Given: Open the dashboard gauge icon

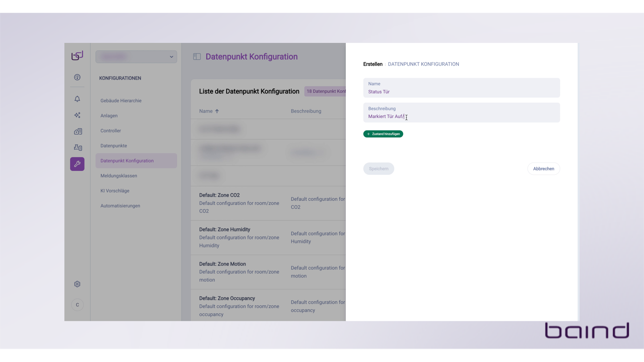Looking at the screenshot, I should pos(77,77).
